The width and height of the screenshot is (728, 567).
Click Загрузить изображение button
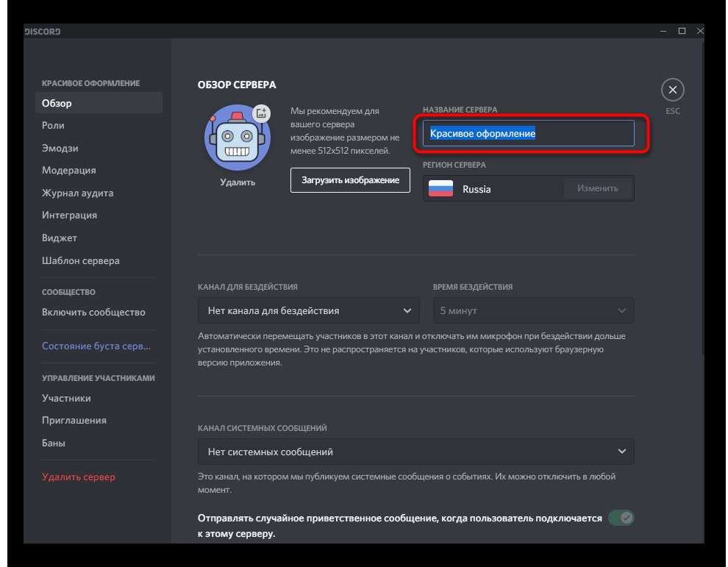coord(350,180)
